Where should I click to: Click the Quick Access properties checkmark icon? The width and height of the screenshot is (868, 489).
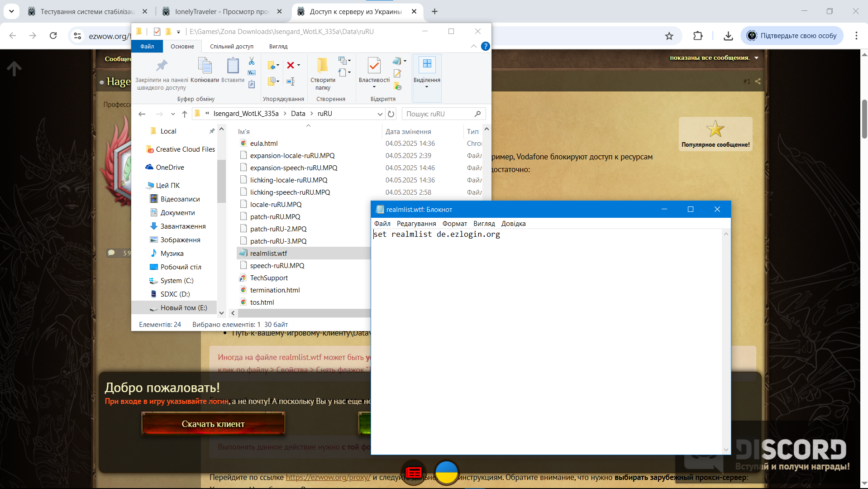click(x=157, y=31)
